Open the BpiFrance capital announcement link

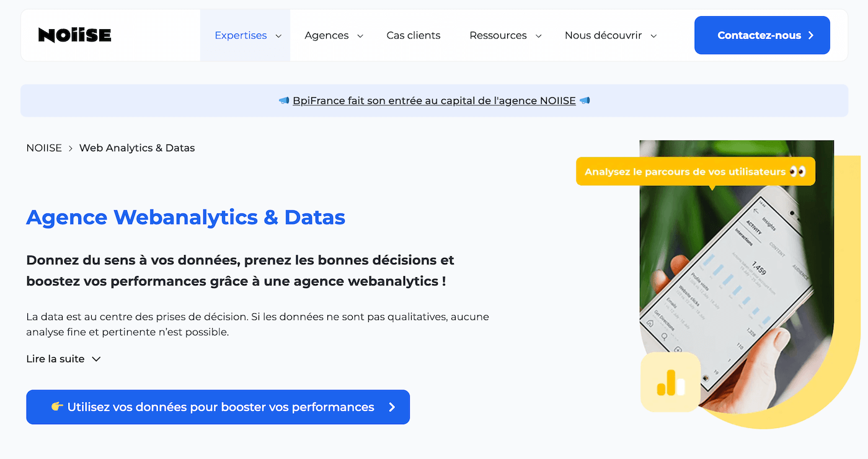tap(434, 100)
